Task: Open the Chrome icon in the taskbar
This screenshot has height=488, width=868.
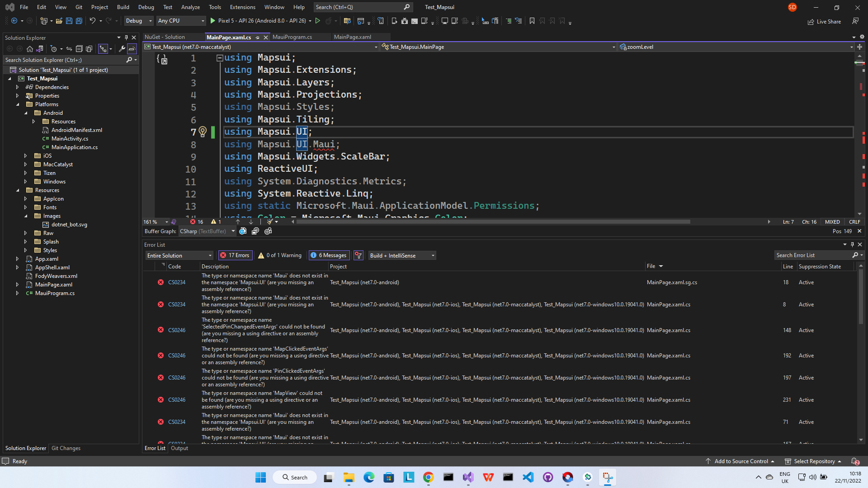Action: (428, 477)
